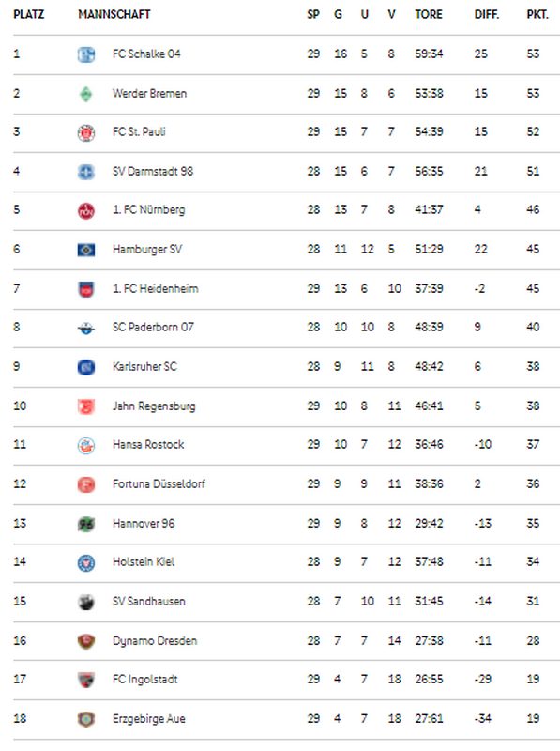This screenshot has width=560, height=751.
Task: Click the Hansa Rostock team name
Action: [x=148, y=444]
